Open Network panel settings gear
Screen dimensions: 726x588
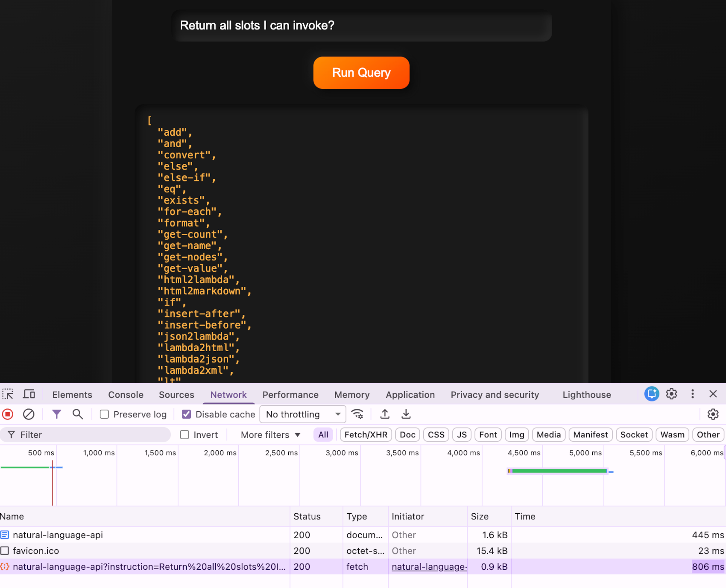713,414
